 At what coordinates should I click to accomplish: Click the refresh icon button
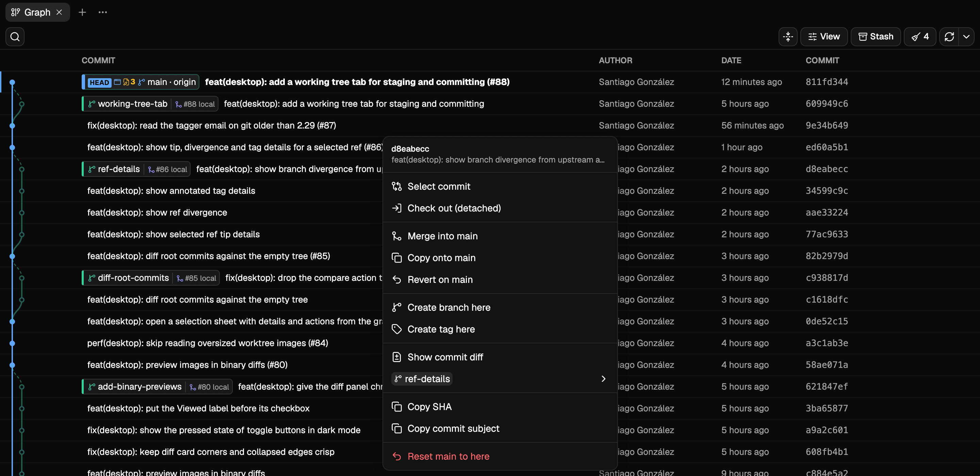[x=949, y=36]
